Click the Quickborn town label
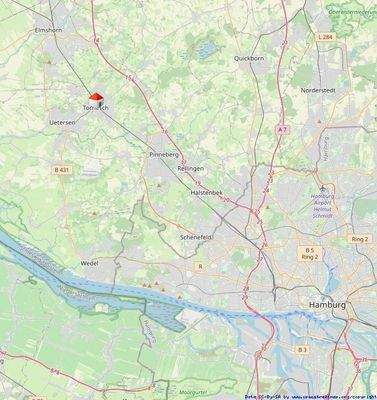This screenshot has height=400, width=377. 249,58
